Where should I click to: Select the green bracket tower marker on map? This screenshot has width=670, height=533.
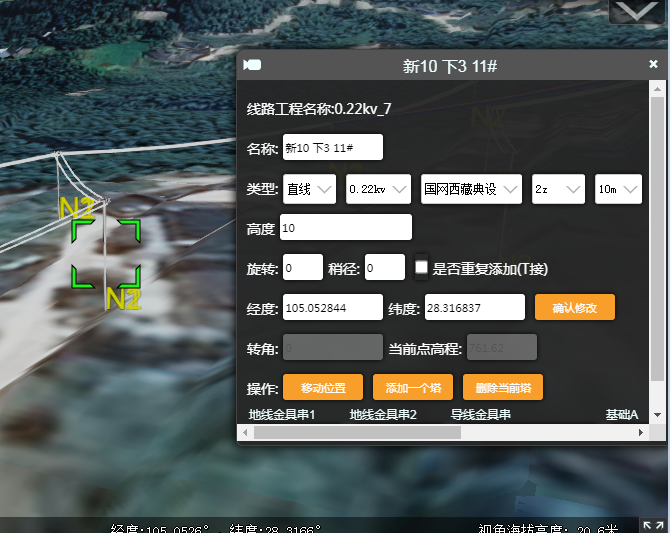[105, 254]
